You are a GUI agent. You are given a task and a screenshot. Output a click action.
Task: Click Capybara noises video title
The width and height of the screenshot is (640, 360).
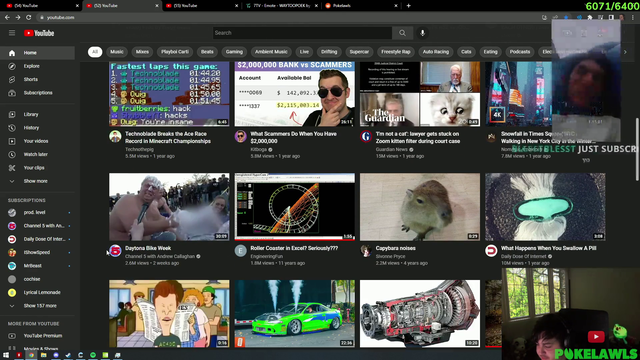396,248
